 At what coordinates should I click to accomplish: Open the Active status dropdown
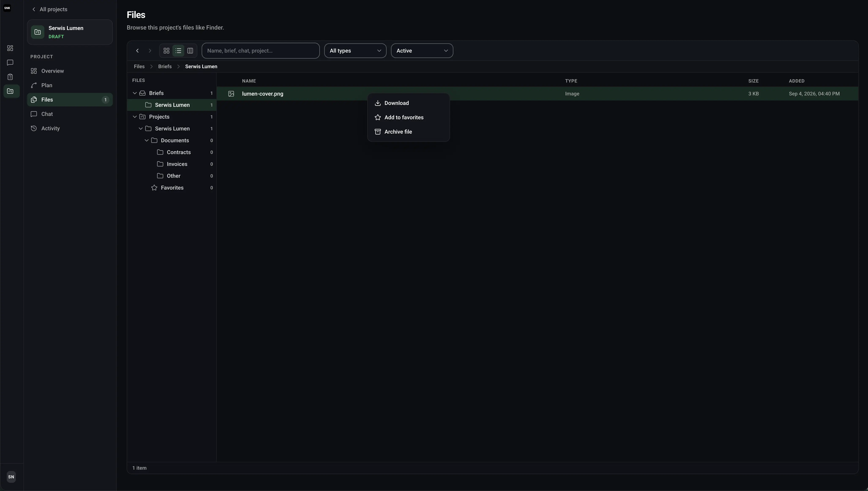422,51
